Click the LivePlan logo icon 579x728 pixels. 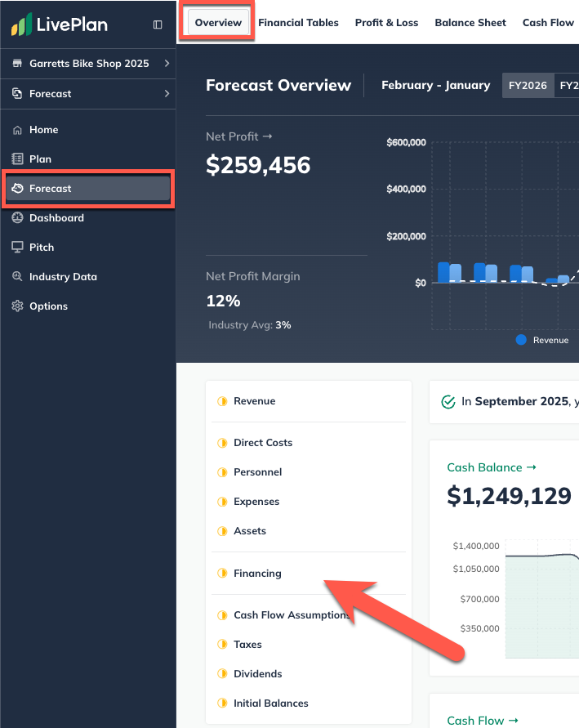coord(23,25)
